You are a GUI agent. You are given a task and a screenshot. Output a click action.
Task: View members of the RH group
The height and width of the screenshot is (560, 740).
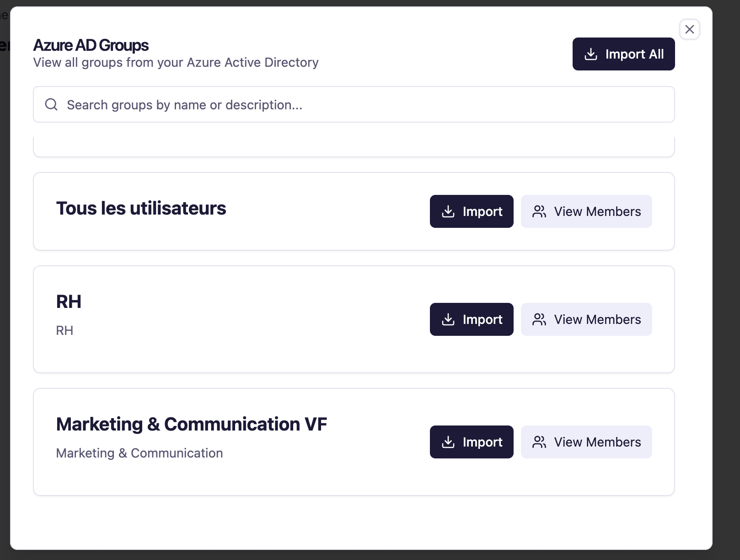click(586, 319)
